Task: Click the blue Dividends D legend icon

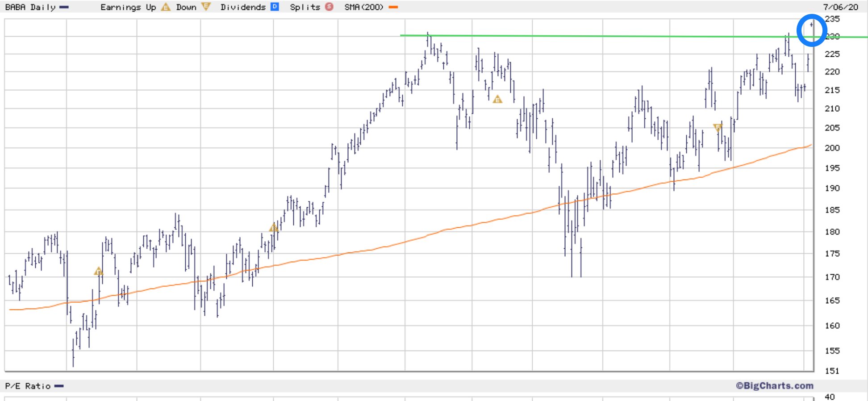Action: [275, 7]
